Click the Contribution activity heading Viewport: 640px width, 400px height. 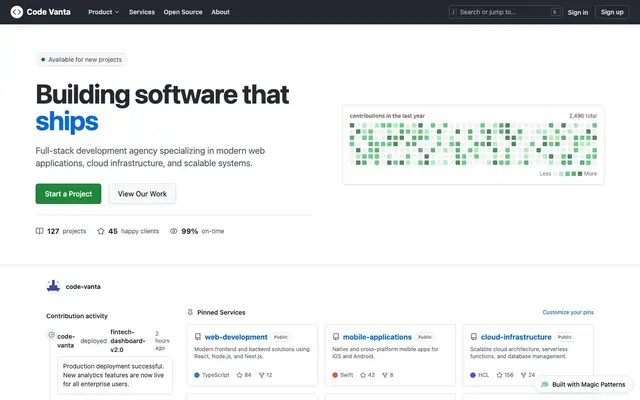pyautogui.click(x=77, y=316)
